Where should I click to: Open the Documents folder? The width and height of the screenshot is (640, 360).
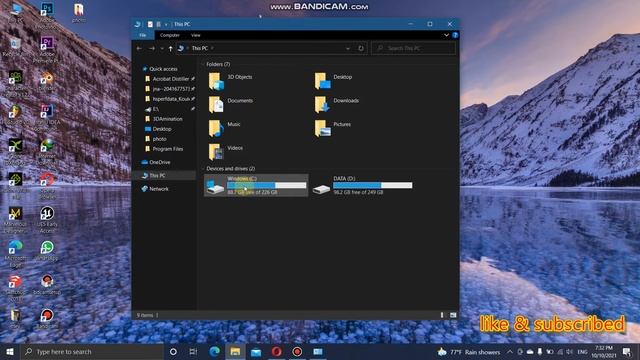point(231,104)
